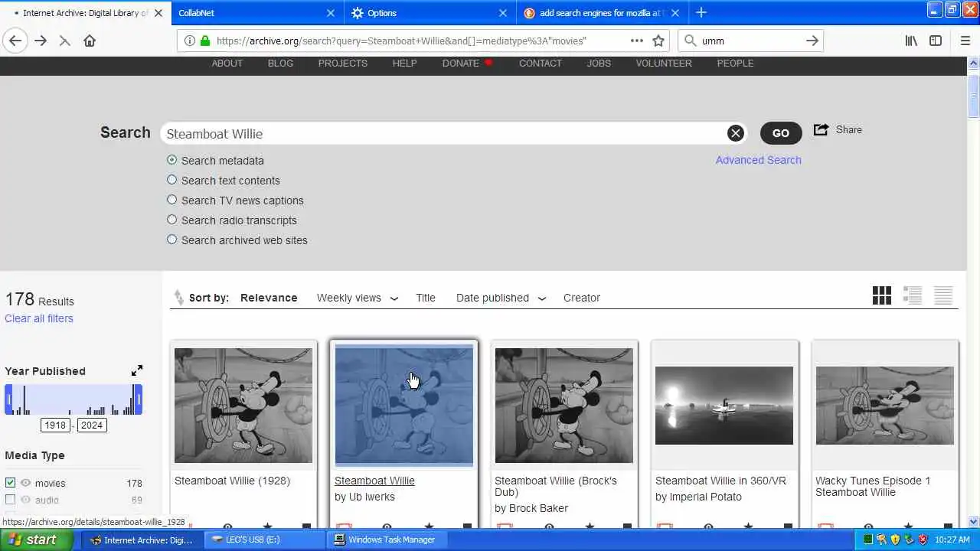Open ABOUT in the archive nav bar

coord(227,64)
